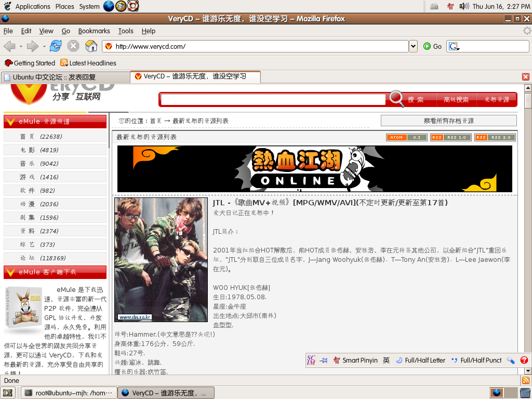Open the Latest Headlines feed bookmark
This screenshot has width=532, height=399.
88,63
